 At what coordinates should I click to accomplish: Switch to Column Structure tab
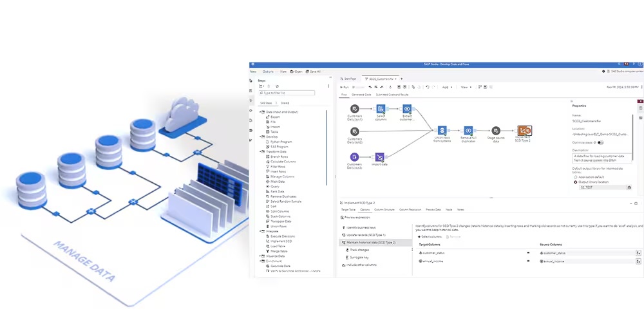384,209
